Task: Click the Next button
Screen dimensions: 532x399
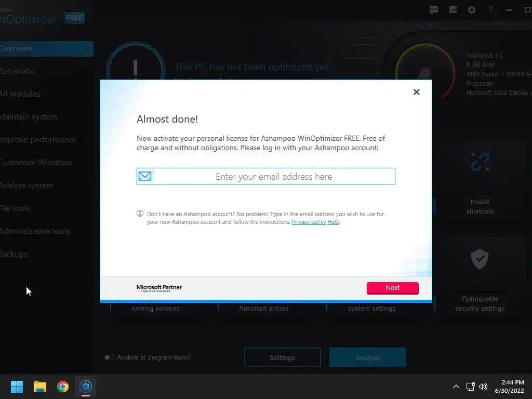Action: pos(393,288)
